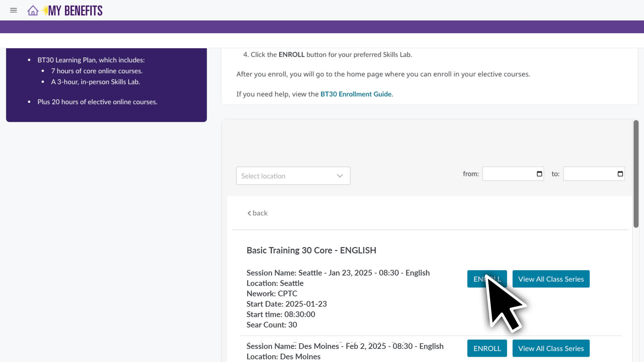644x362 pixels.
Task: Enroll in the Des Moines Feb 2 session
Action: click(x=487, y=348)
